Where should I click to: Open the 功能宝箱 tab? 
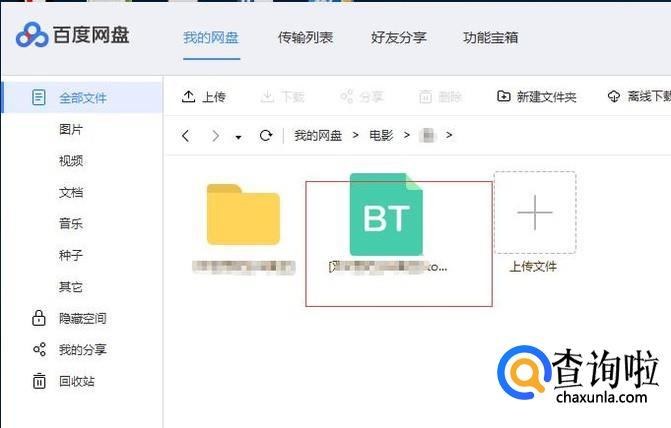pyautogui.click(x=490, y=38)
